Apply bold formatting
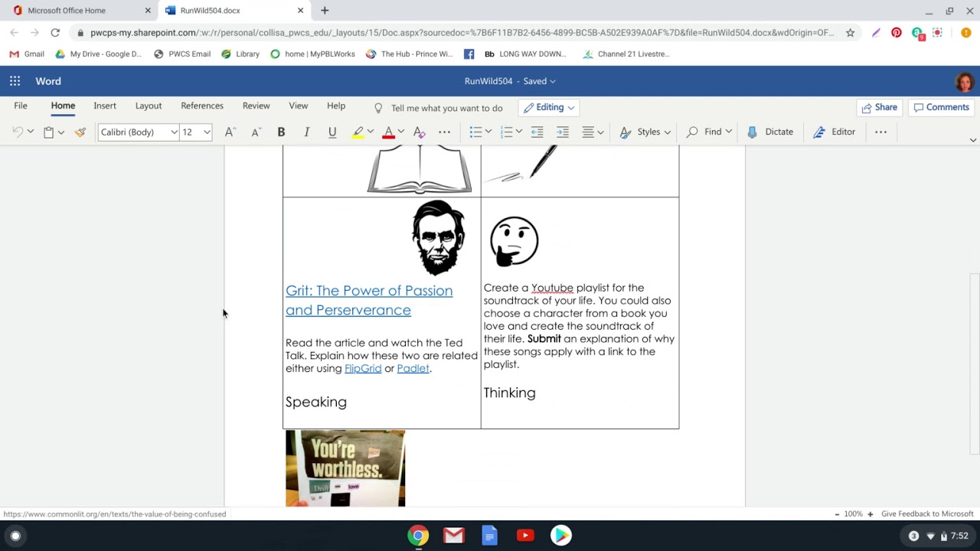 pos(281,132)
